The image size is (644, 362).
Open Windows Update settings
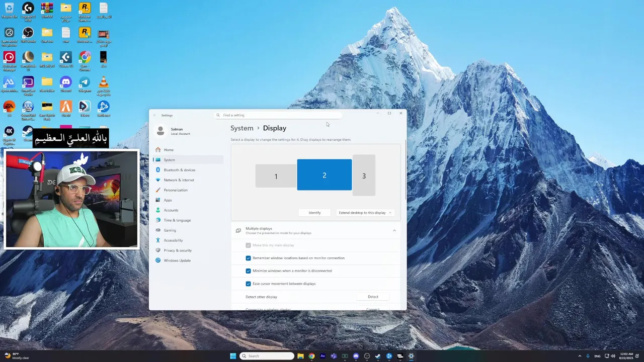coord(189,260)
